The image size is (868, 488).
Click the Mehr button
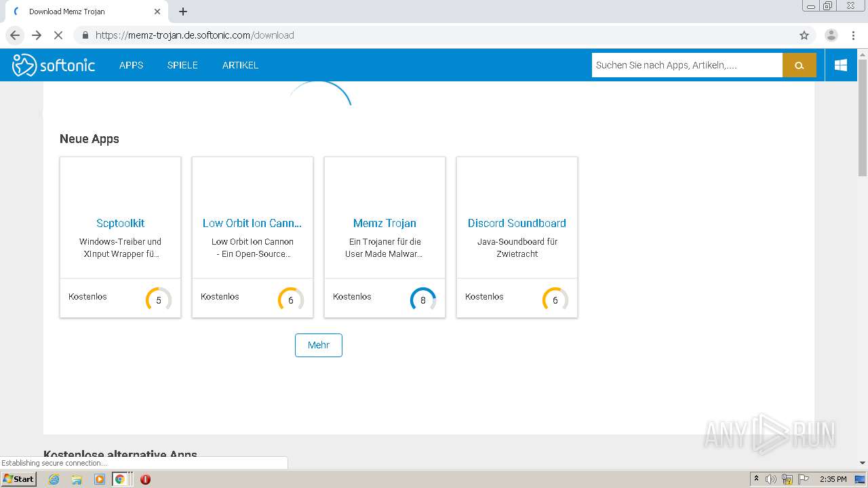point(319,345)
